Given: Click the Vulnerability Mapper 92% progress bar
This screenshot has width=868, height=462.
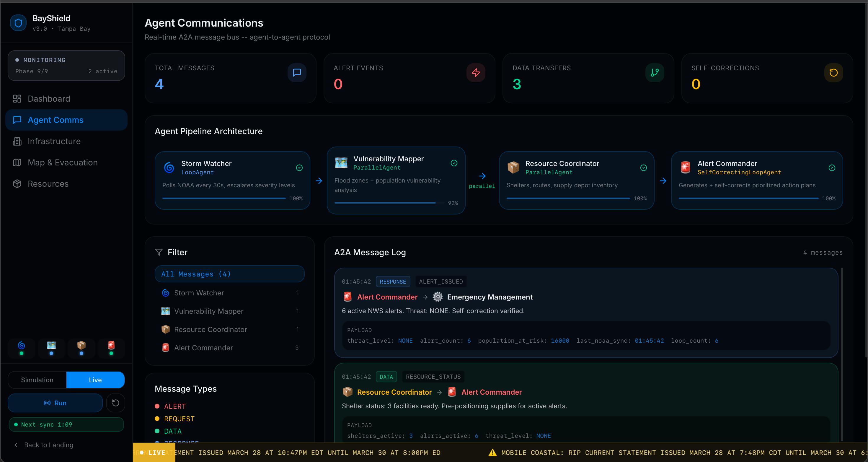Looking at the screenshot, I should pos(389,203).
